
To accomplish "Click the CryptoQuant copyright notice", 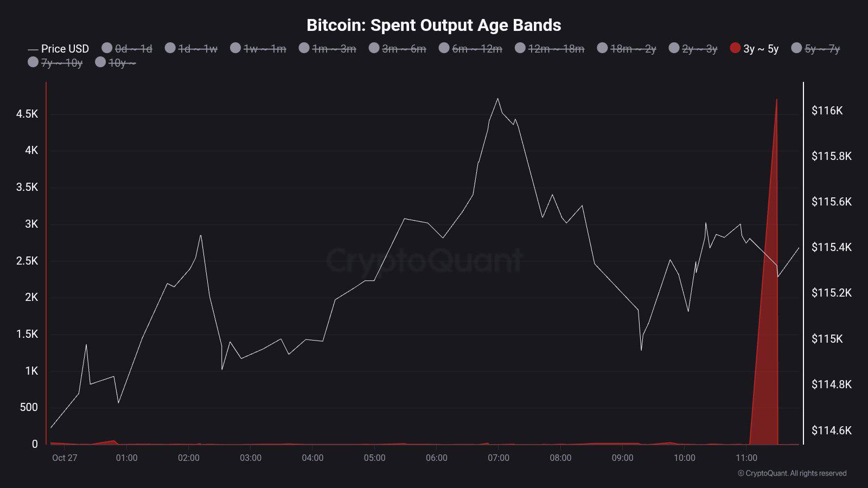I will pyautogui.click(x=792, y=473).
